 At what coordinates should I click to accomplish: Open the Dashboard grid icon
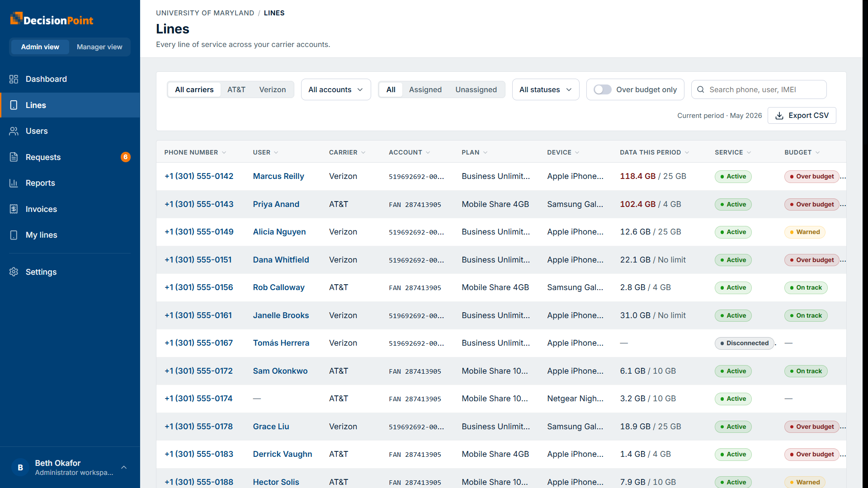[14, 79]
